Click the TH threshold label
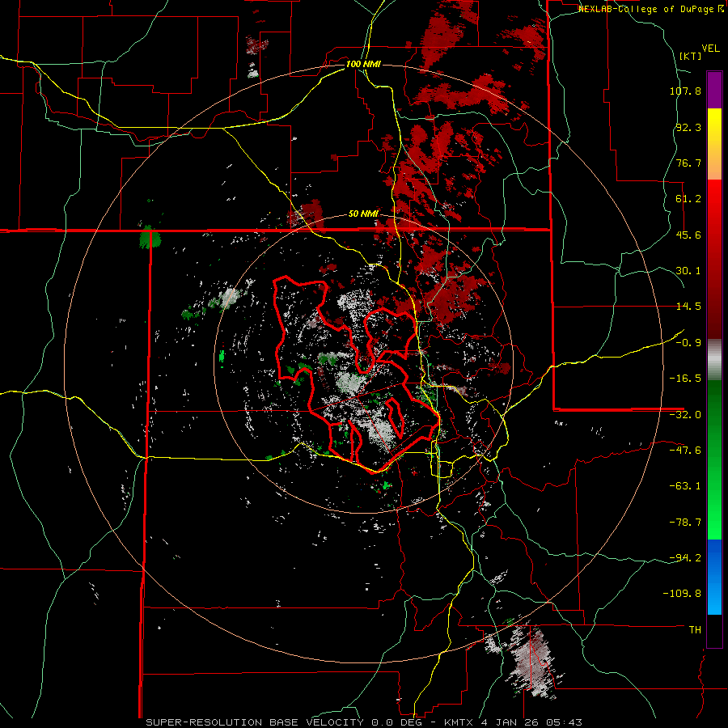Viewport: 728px width, 728px height. tap(695, 629)
